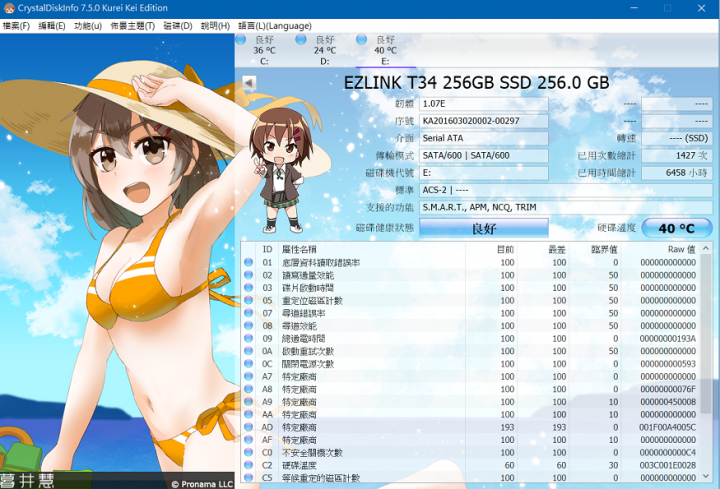
Task: Click the S.M.A.R.T., APM, NCQ, TRIM field
Action: point(566,208)
